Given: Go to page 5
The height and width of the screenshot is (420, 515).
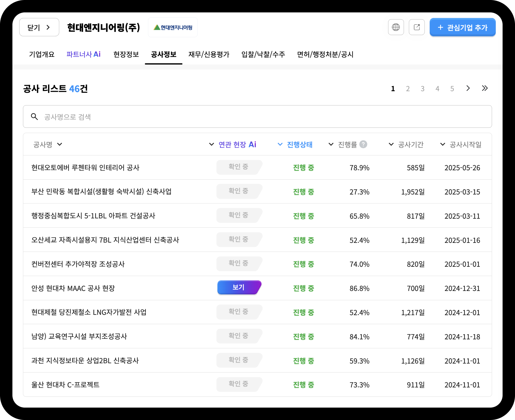Looking at the screenshot, I should (452, 89).
